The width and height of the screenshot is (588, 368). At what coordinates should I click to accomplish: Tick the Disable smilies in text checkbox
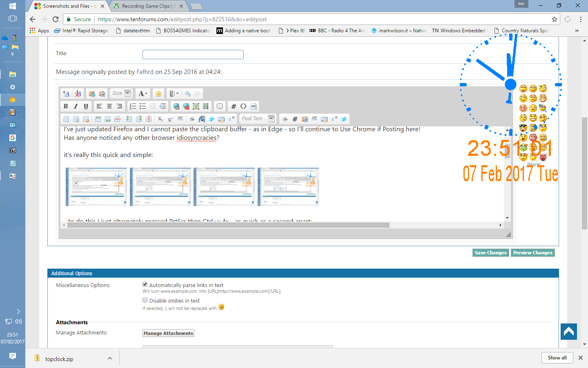pos(145,300)
